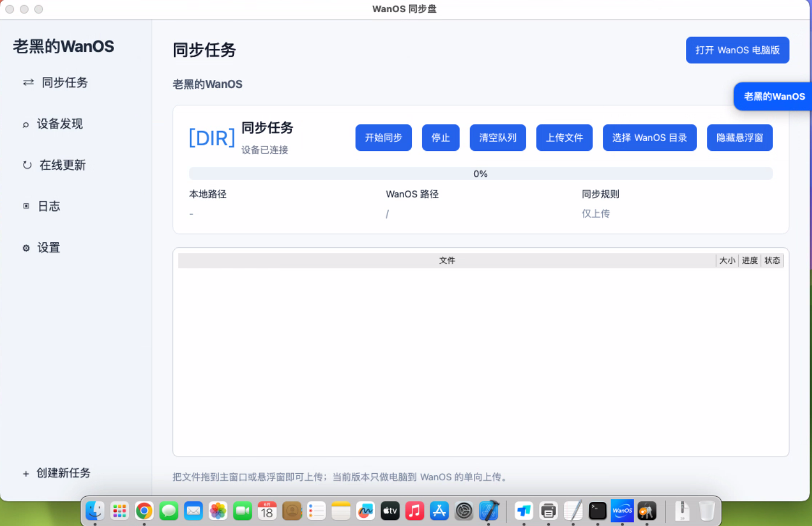Click the 上传文件 button

[x=564, y=138]
